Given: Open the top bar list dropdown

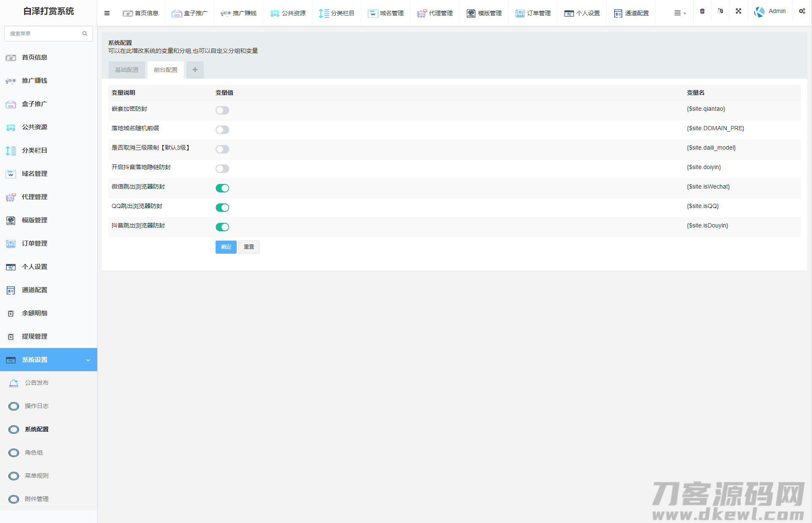Looking at the screenshot, I should click(x=680, y=13).
